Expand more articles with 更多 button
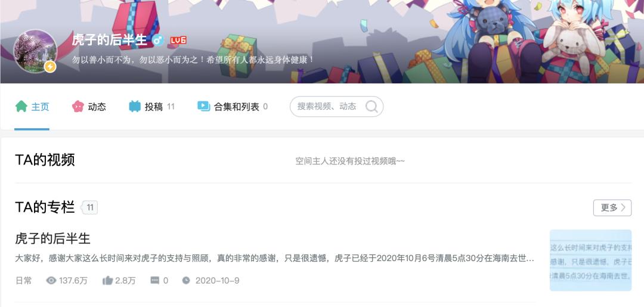644x307 pixels. point(612,207)
